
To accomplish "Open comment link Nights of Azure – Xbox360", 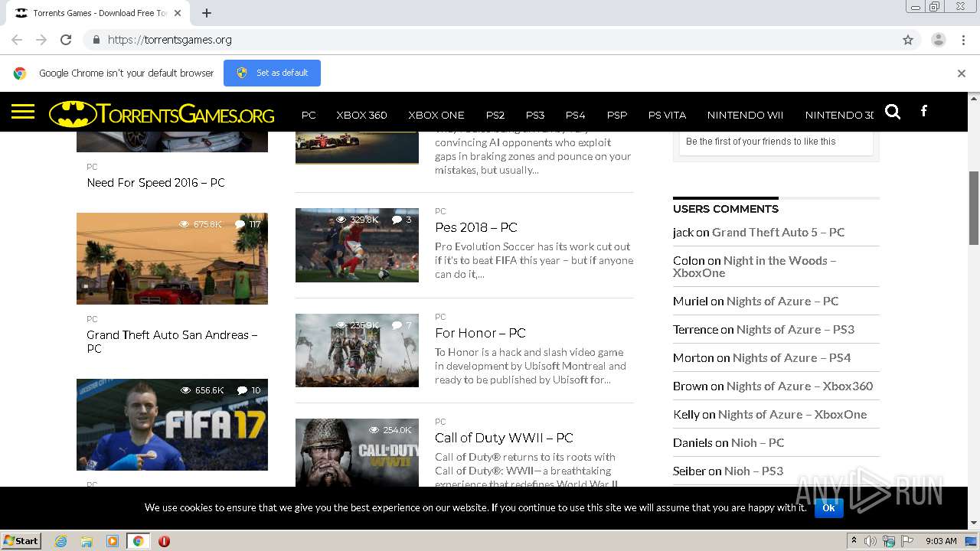I will [799, 386].
